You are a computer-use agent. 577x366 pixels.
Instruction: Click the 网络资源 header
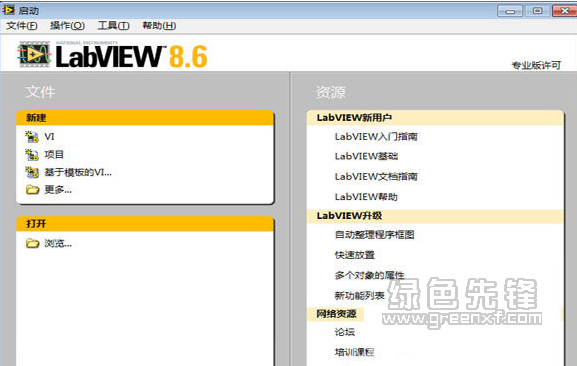(336, 314)
